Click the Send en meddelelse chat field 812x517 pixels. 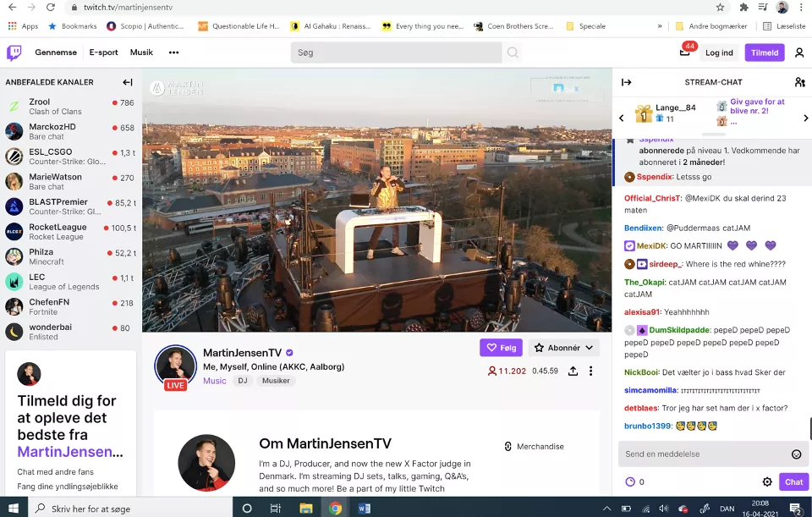[702, 454]
